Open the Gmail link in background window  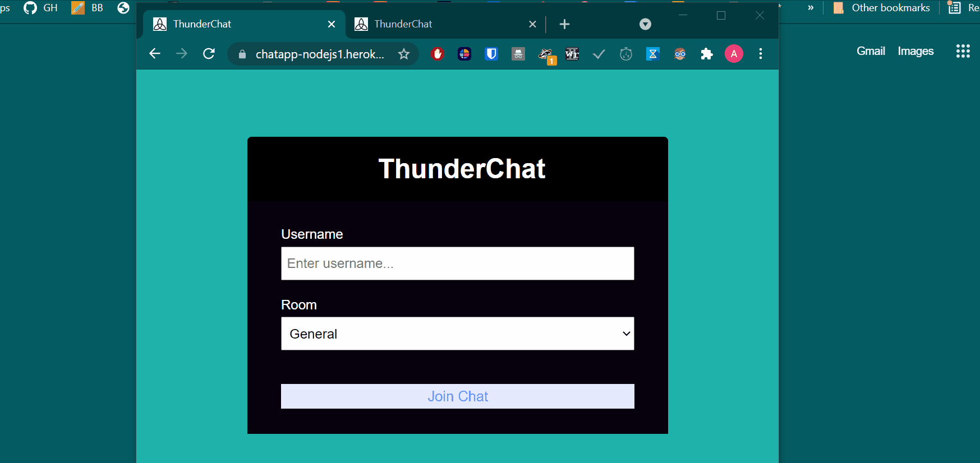coord(871,51)
